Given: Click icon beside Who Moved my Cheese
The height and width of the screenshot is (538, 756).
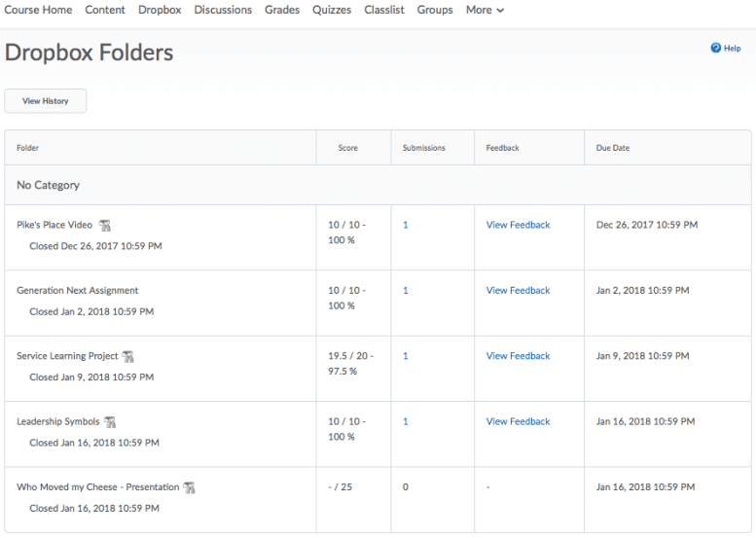Looking at the screenshot, I should pos(189,487).
